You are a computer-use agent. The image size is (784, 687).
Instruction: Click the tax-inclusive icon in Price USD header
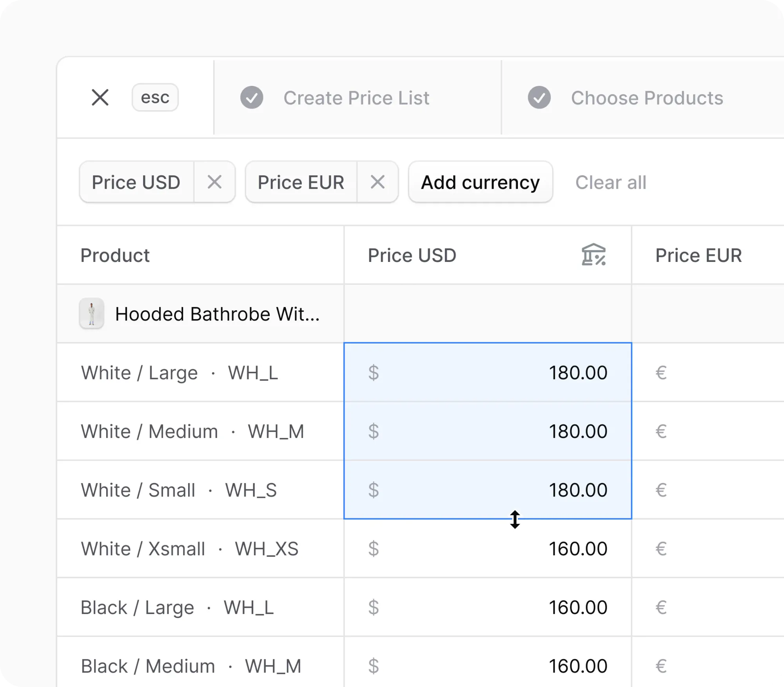click(593, 255)
